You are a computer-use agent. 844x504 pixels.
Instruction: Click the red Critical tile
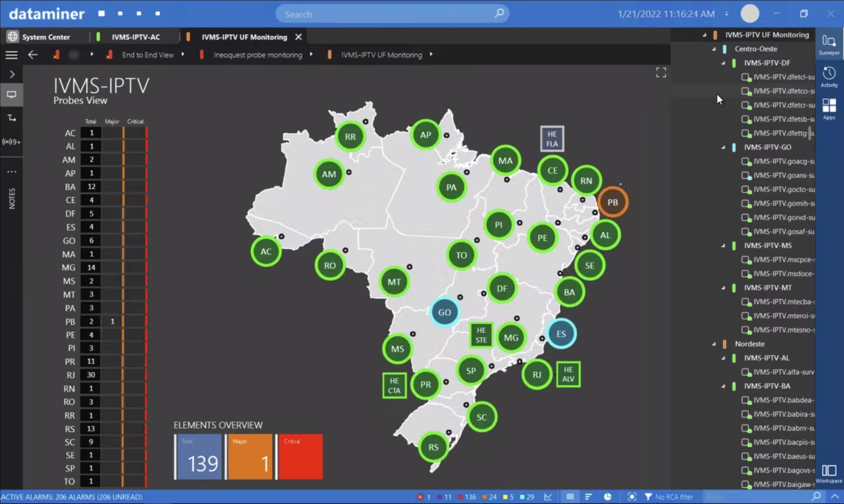301,456
